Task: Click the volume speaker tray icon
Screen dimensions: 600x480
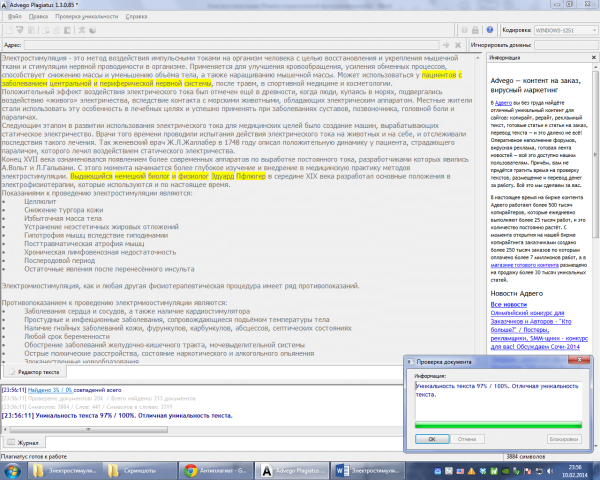Action: point(550,471)
